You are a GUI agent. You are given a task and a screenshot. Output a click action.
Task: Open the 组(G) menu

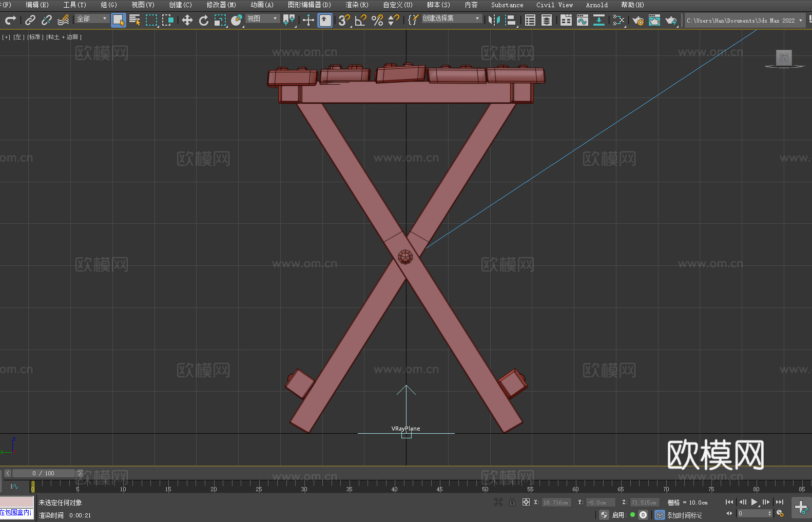pyautogui.click(x=109, y=5)
